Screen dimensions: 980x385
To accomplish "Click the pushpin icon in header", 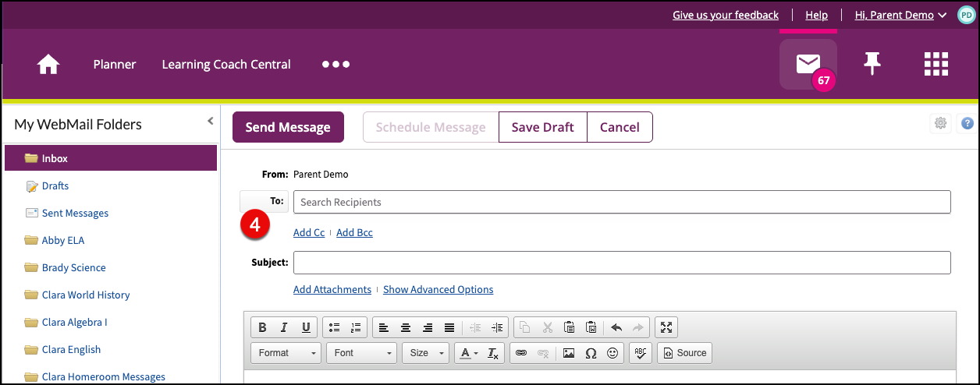I will click(x=872, y=64).
